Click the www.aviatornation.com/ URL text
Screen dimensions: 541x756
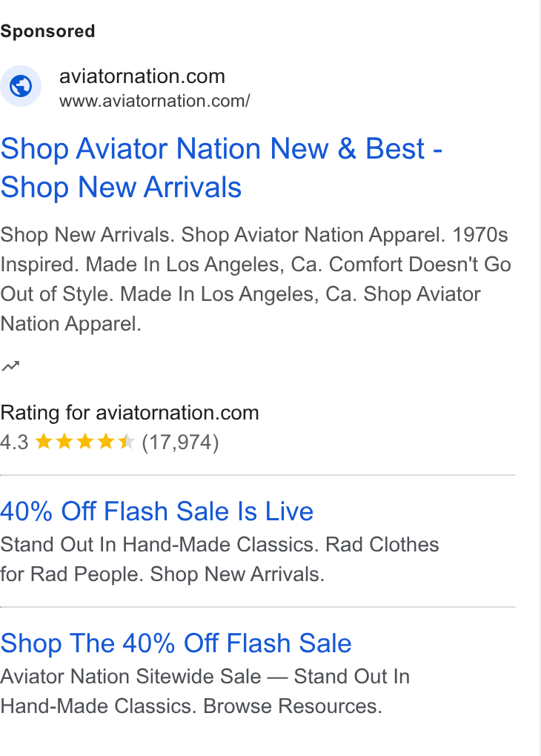155,102
